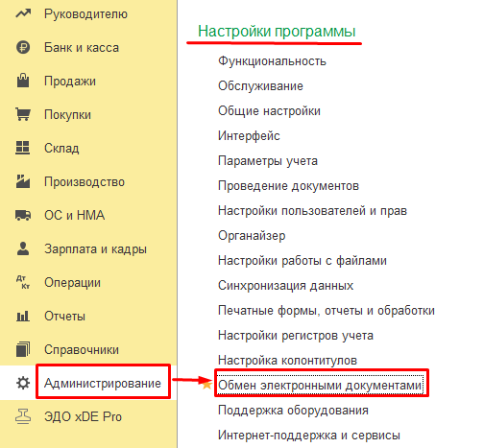Screen dimensions: 484x448
Task: Open the Отчеты section
Action: tap(64, 316)
